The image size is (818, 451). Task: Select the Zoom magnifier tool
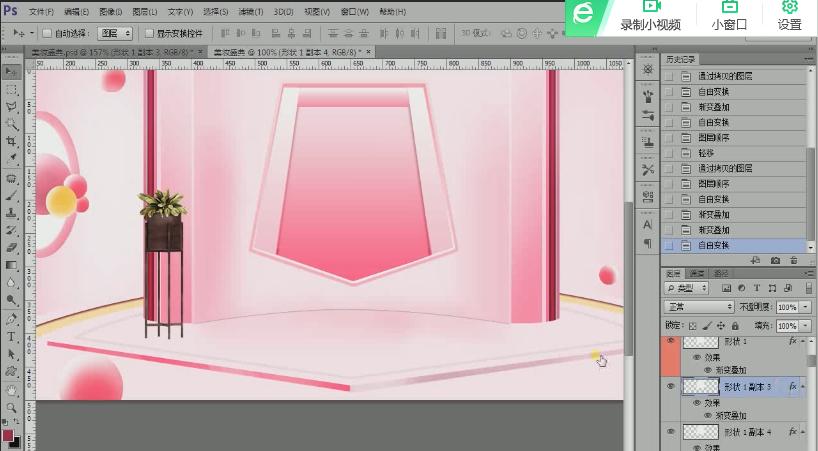11,407
